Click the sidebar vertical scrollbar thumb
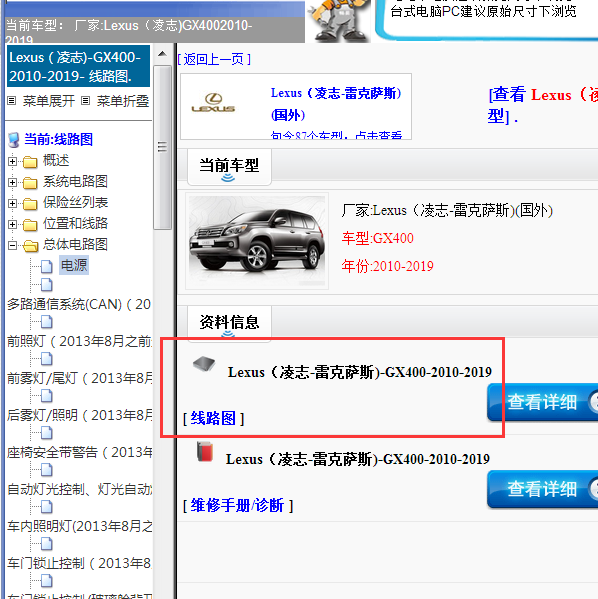Viewport: 598px width, 599px height. (162, 147)
